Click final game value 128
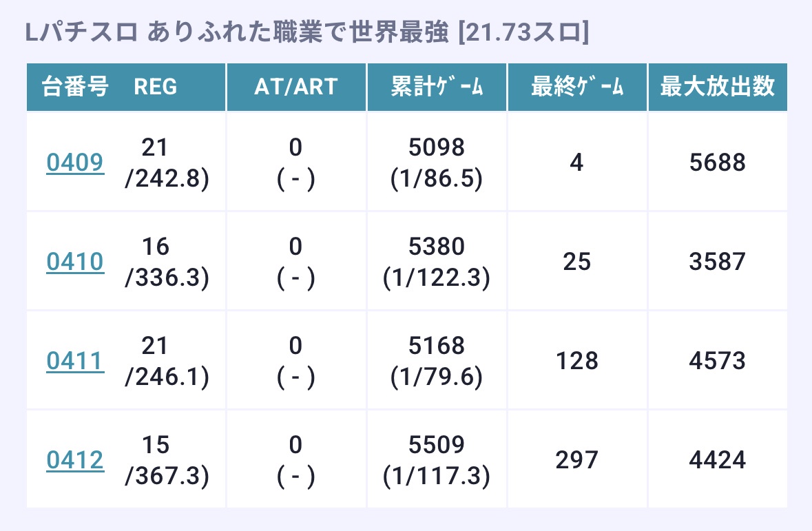 click(577, 361)
